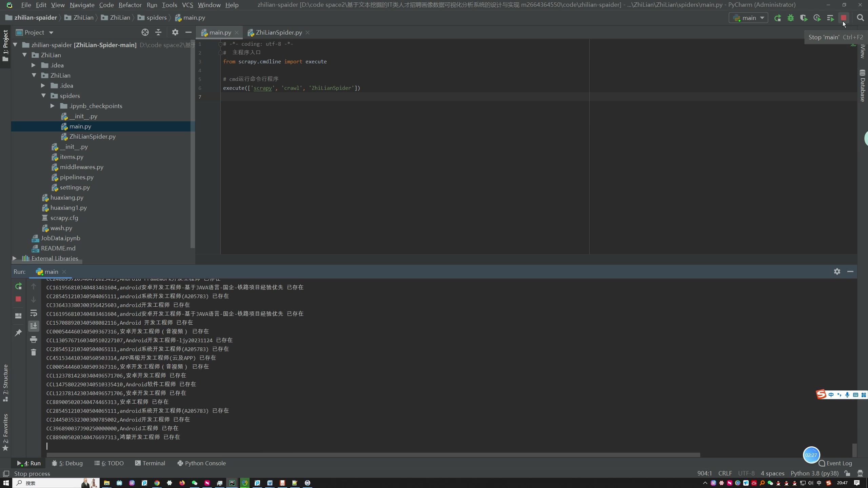The image size is (868, 488).
Task: Click the locate-file crosshair icon in Project panel
Action: pyautogui.click(x=145, y=33)
